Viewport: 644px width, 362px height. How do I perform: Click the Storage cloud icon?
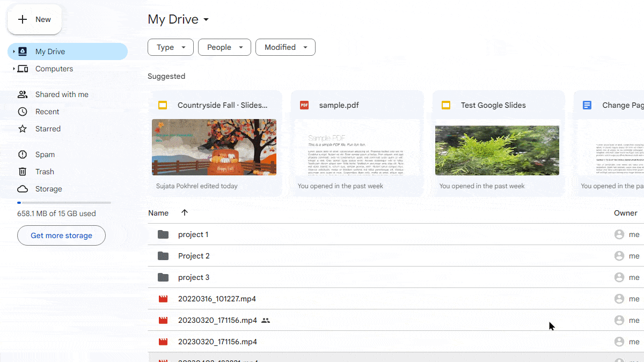pyautogui.click(x=23, y=189)
